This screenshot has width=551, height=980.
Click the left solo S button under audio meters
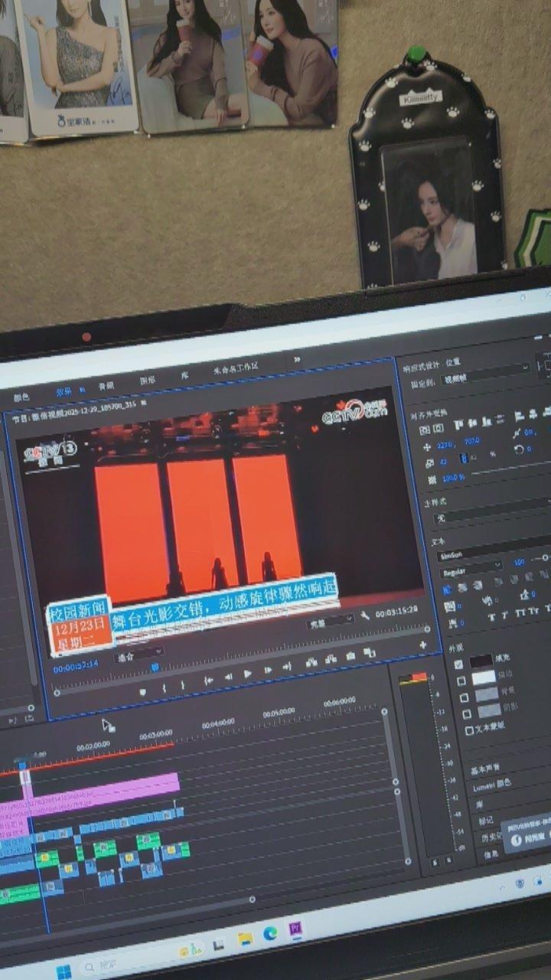pyautogui.click(x=435, y=862)
